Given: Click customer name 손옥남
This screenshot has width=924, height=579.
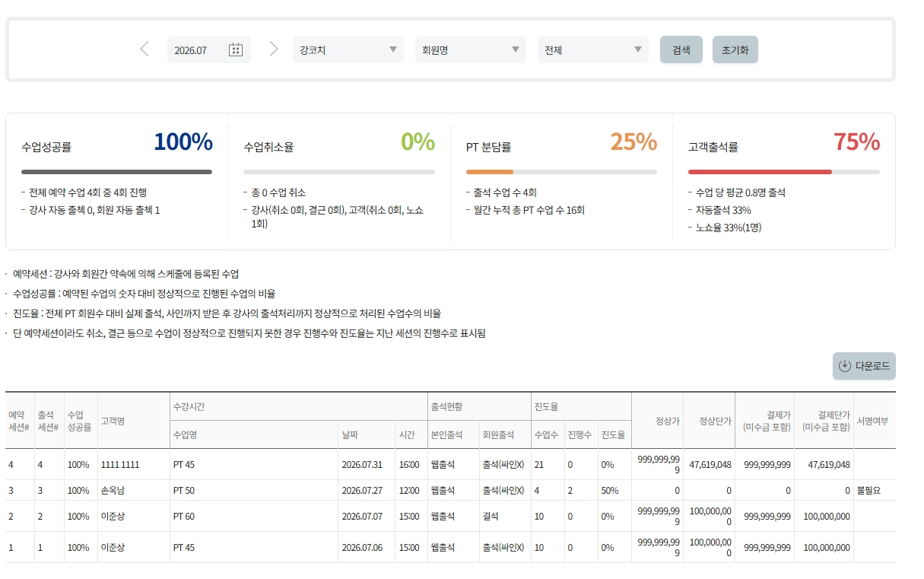Looking at the screenshot, I should [113, 491].
